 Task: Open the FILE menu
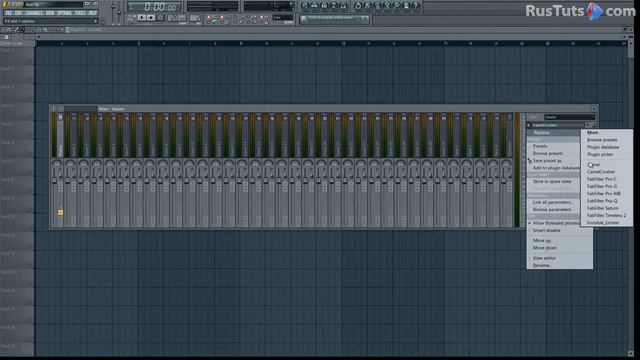[9, 13]
